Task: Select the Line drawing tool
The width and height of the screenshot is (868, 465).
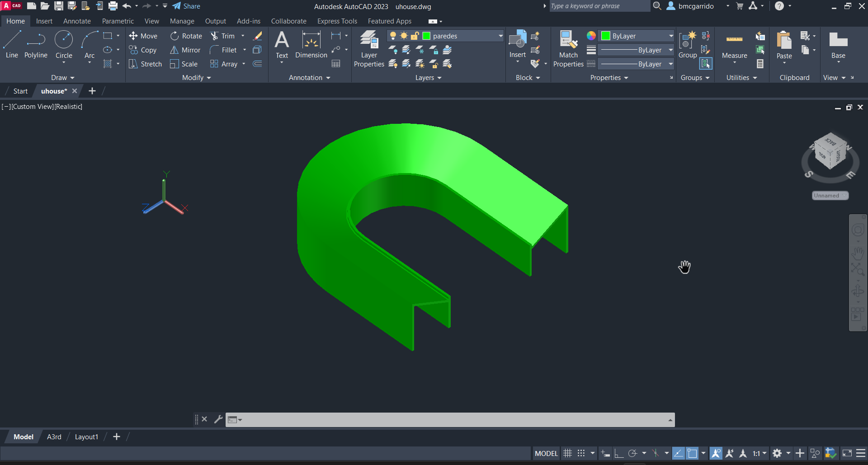Action: (12, 44)
